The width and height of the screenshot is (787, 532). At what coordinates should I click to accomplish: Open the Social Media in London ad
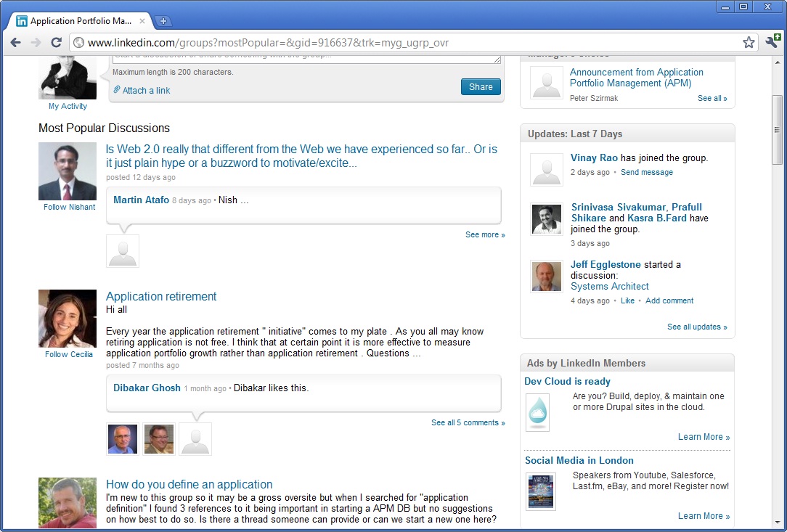579,460
